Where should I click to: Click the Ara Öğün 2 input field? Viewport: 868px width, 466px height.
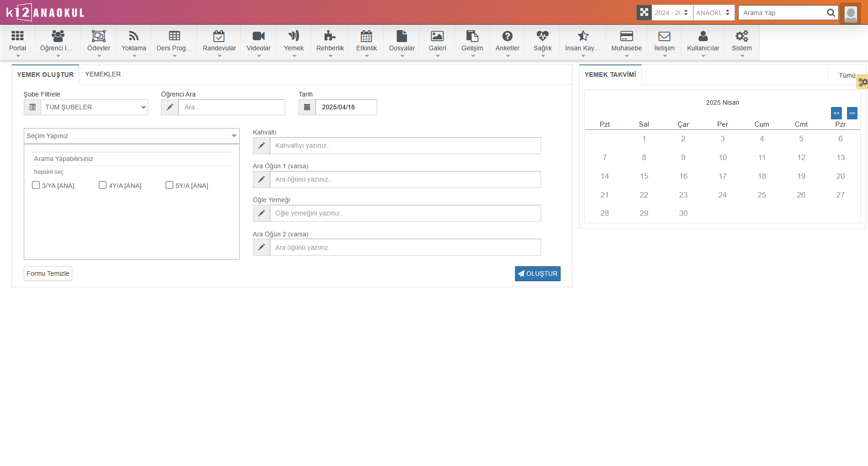pyautogui.click(x=405, y=247)
